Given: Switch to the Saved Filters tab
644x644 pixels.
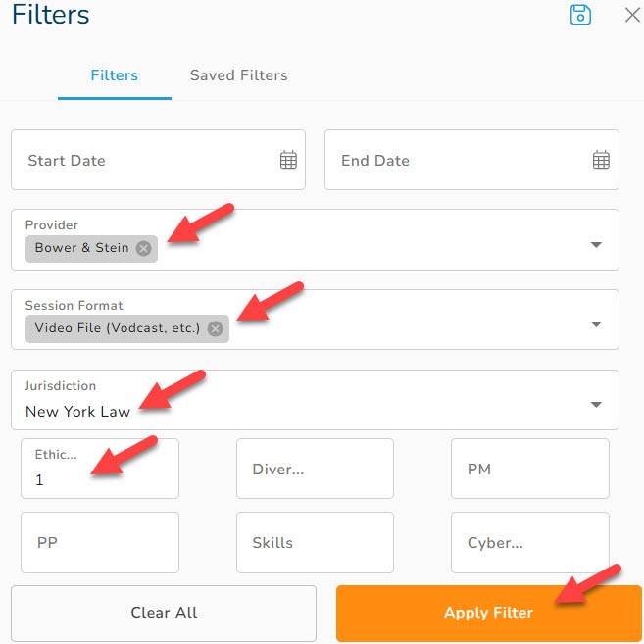Looking at the screenshot, I should (238, 75).
